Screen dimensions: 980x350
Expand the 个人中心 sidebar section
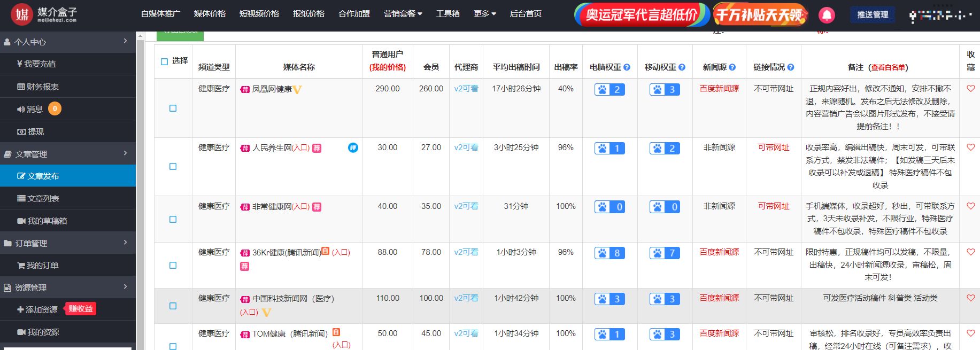[68, 42]
